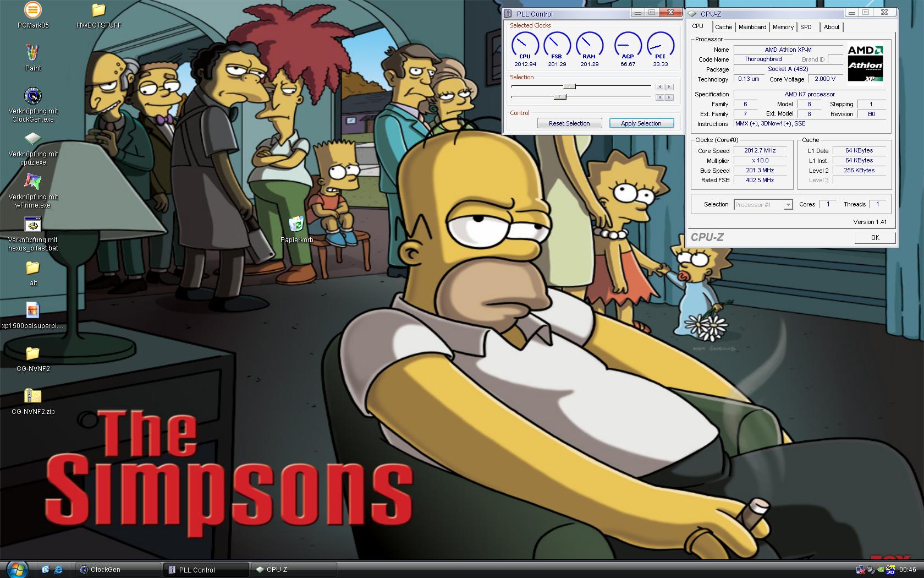Screen dimensions: 924x578
Task: Click the lower selection slider thumb
Action: pos(560,97)
